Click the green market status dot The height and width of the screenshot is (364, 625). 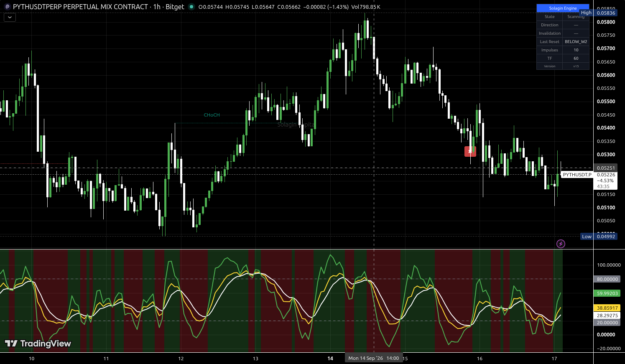tap(191, 7)
